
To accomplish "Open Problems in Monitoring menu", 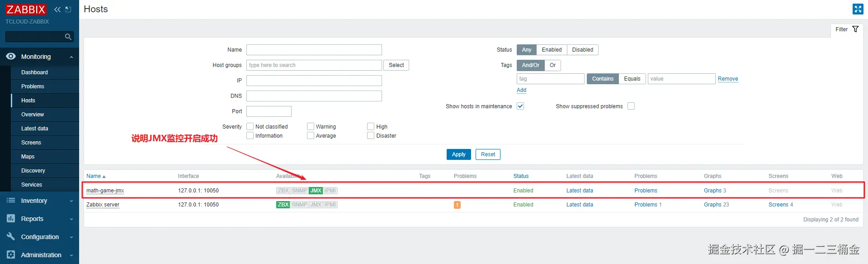I will (33, 86).
